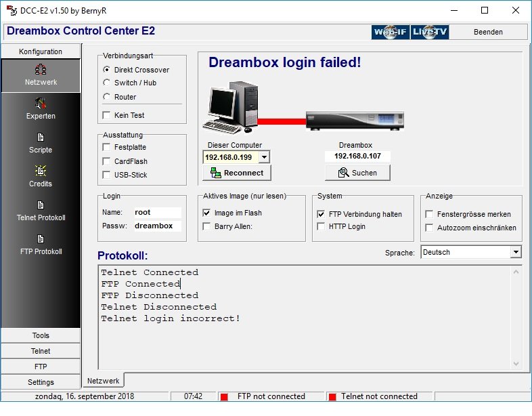Enable Barry Allen checkbox
Viewport: 532px width, 416px height.
pos(206,226)
